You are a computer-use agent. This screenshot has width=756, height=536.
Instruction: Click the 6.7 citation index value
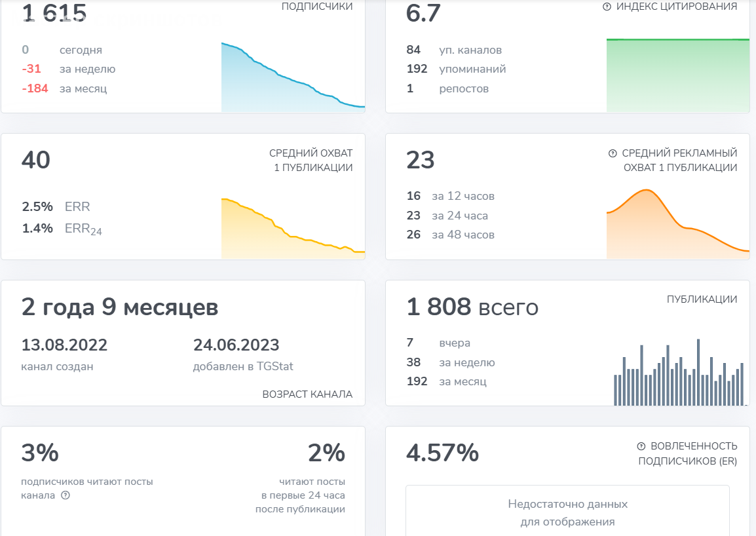coord(423,12)
